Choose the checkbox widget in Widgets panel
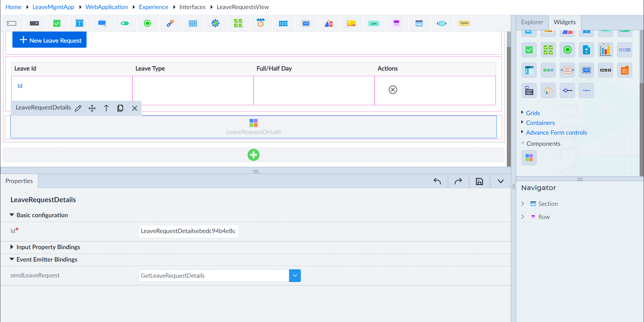 529,50
